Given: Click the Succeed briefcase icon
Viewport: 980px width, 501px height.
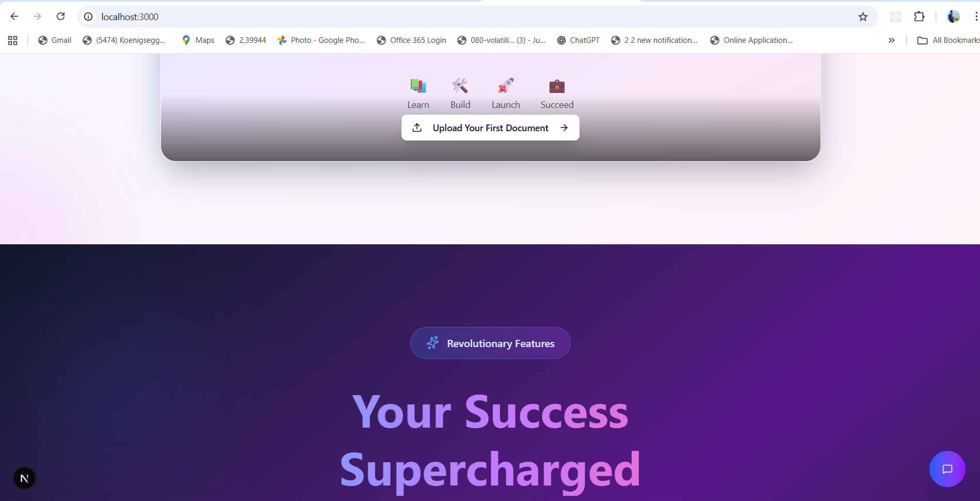Looking at the screenshot, I should 557,86.
